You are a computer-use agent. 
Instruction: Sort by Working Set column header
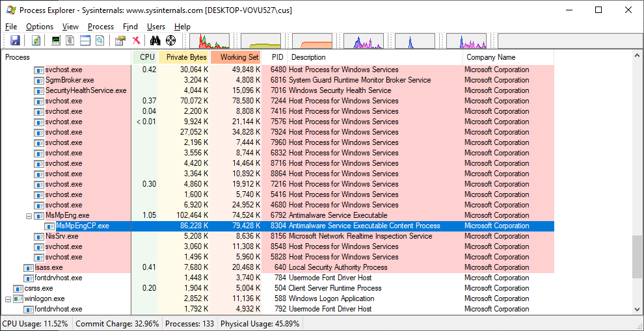tap(235, 57)
